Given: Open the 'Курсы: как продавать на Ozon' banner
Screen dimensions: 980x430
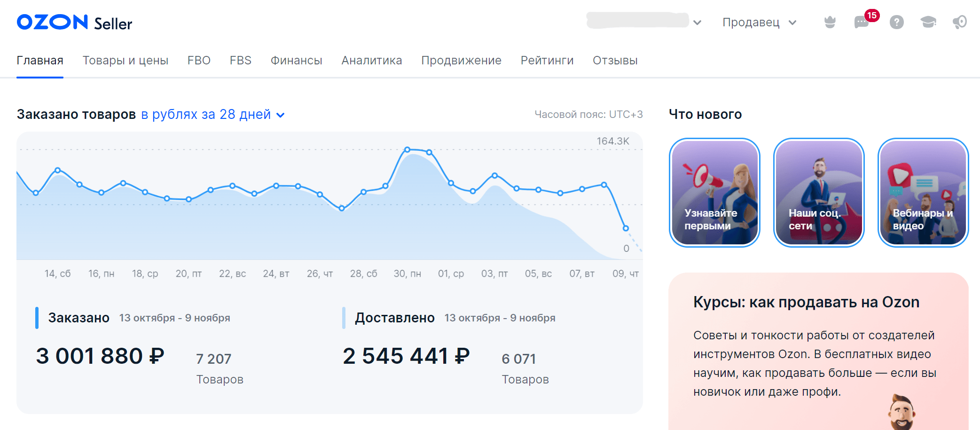Looking at the screenshot, I should coord(818,351).
